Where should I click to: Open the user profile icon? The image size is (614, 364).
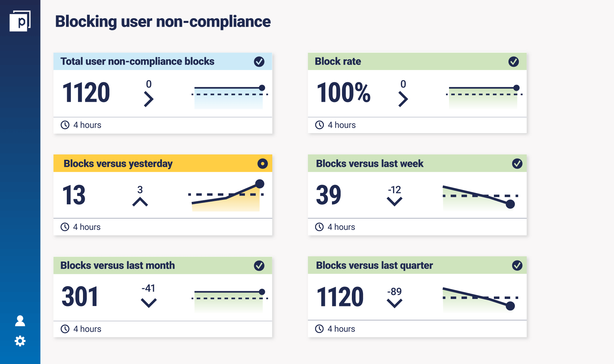tap(20, 321)
